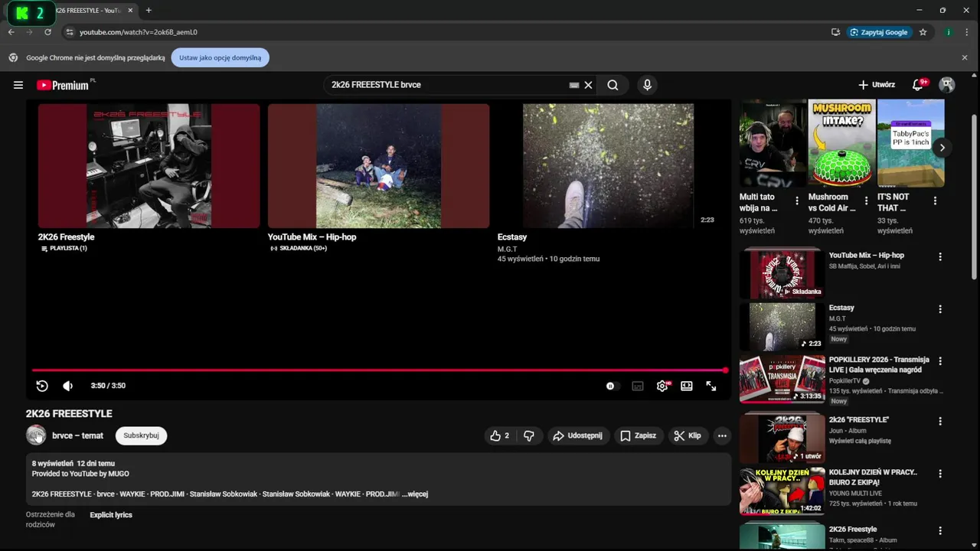Click the address bar URL
Screen dimensions: 980x551
(139, 32)
